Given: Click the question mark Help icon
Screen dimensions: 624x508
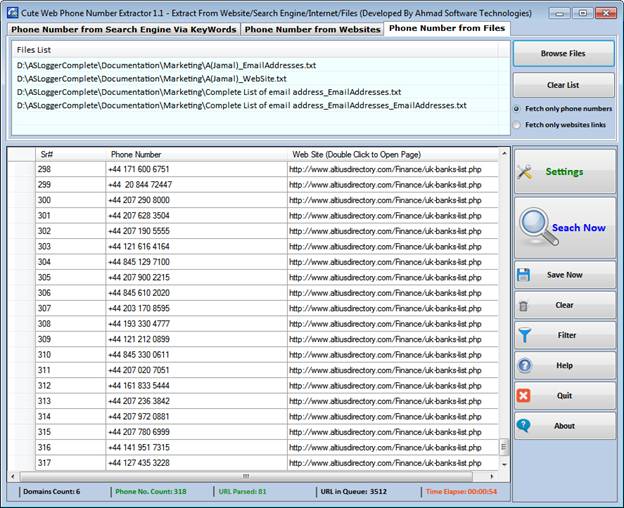Looking at the screenshot, I should point(524,366).
